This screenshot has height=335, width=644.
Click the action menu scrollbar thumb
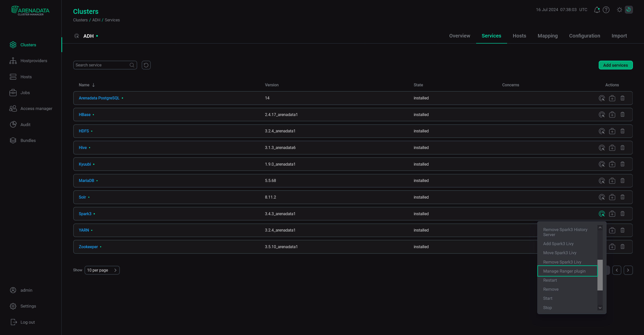coord(600,275)
